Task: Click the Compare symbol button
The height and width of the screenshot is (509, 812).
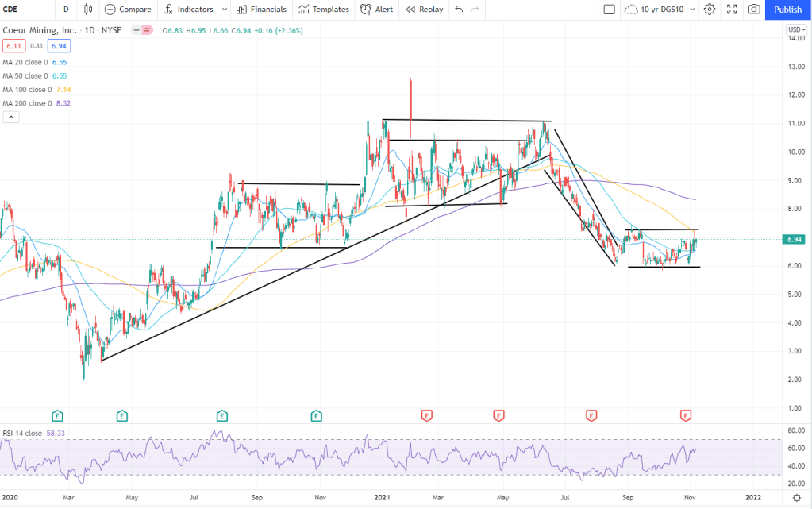Action: (128, 10)
